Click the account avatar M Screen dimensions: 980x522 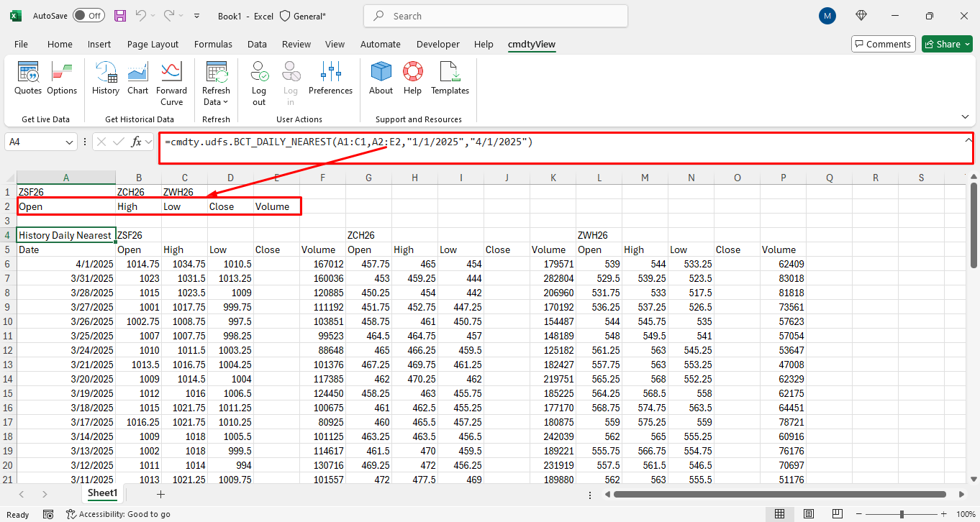click(827, 16)
